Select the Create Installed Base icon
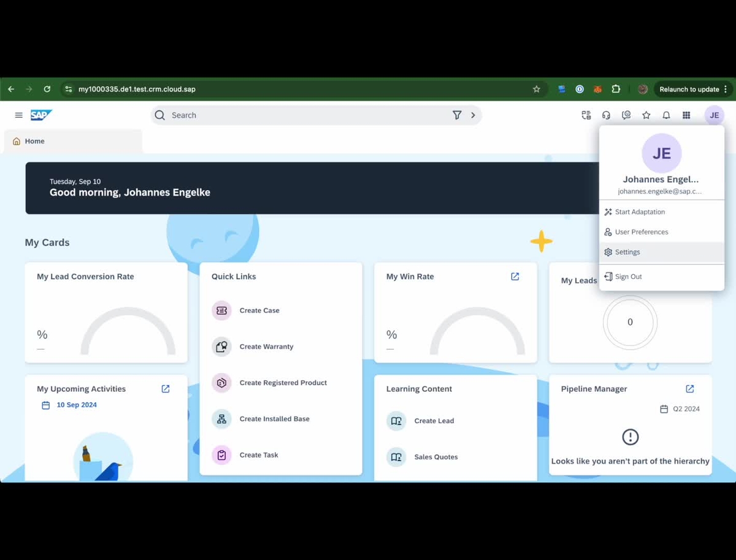This screenshot has width=736, height=560. [221, 419]
